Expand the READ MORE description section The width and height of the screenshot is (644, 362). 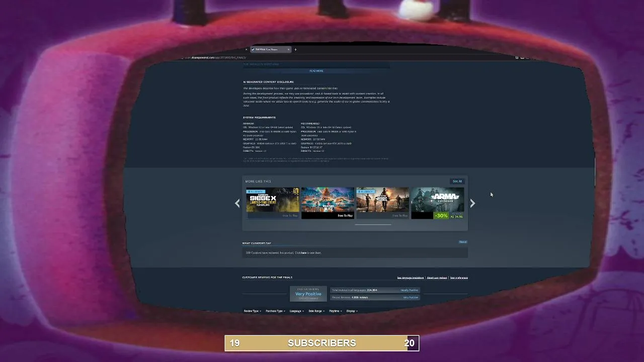pyautogui.click(x=316, y=71)
